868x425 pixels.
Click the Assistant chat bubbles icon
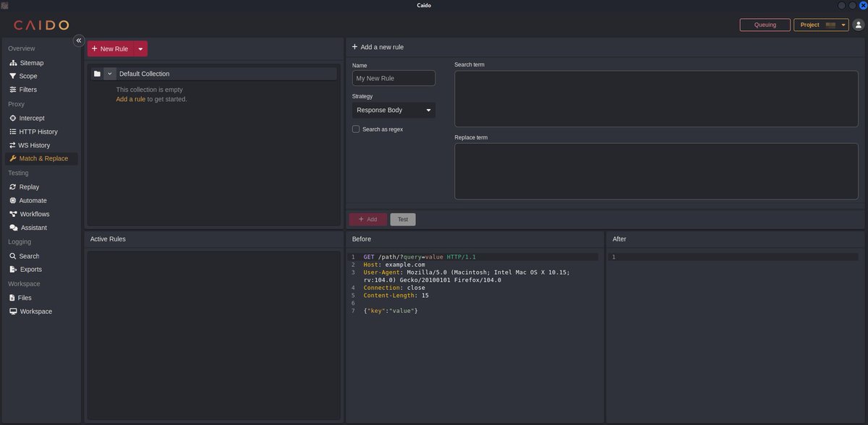coord(13,228)
